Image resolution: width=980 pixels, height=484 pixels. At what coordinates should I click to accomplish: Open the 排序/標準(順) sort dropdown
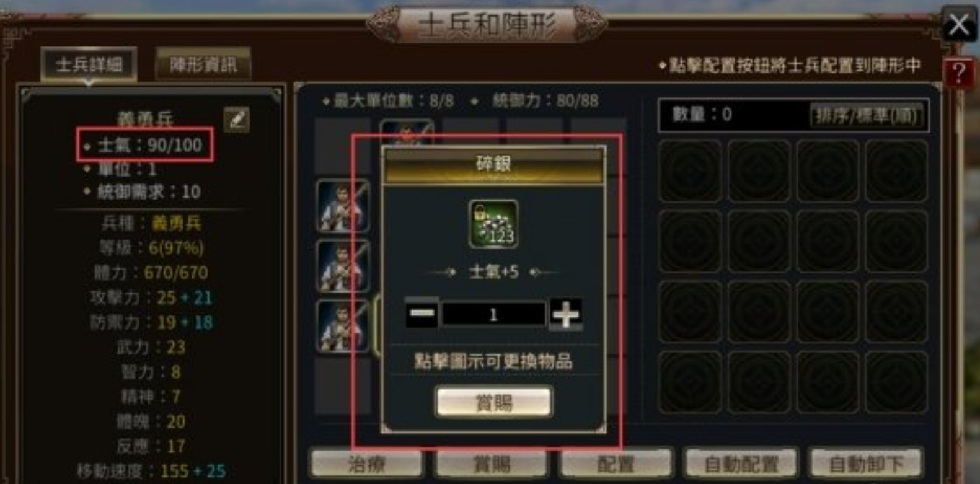pos(867,116)
